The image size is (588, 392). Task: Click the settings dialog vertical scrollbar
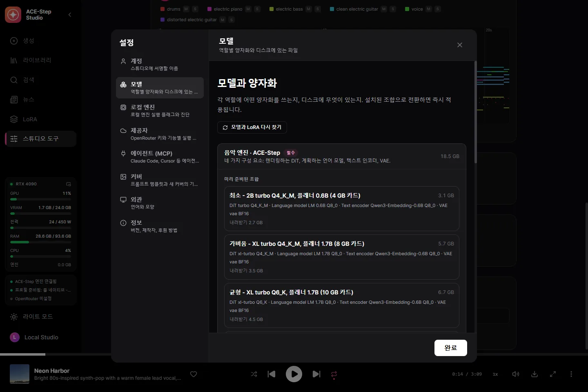(x=475, y=112)
